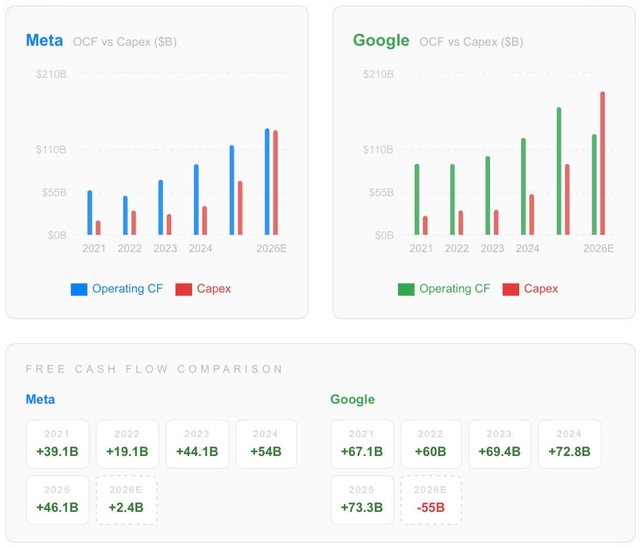Select the Meta 2021 +39.1B free cash flow card

(58, 444)
